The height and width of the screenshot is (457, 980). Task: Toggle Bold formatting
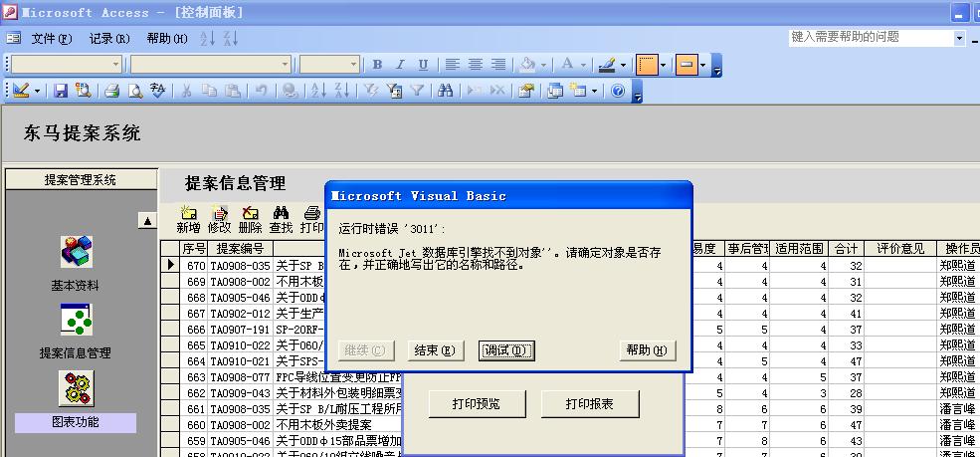[377, 65]
